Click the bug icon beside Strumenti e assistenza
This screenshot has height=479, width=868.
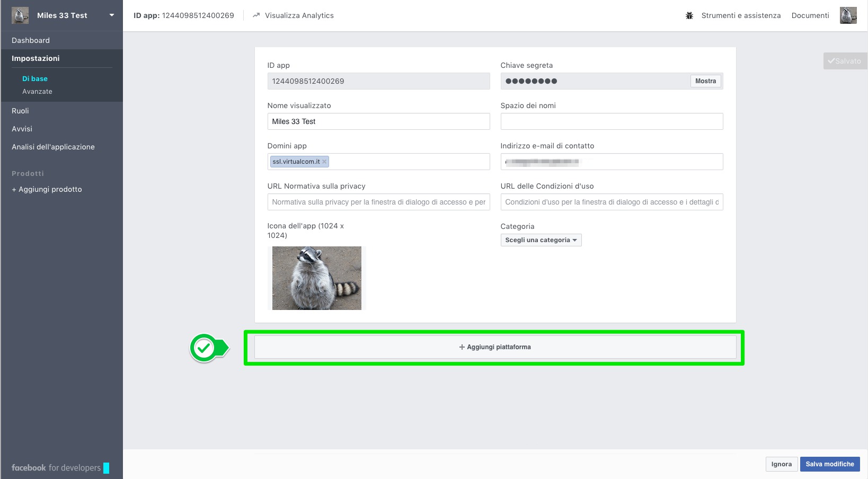pos(689,15)
